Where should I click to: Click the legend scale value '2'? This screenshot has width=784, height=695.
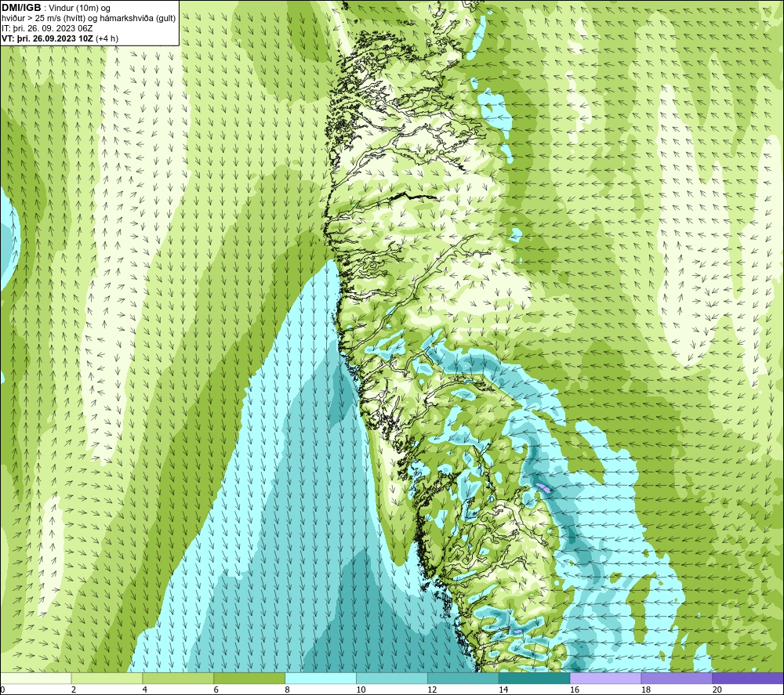(x=74, y=690)
